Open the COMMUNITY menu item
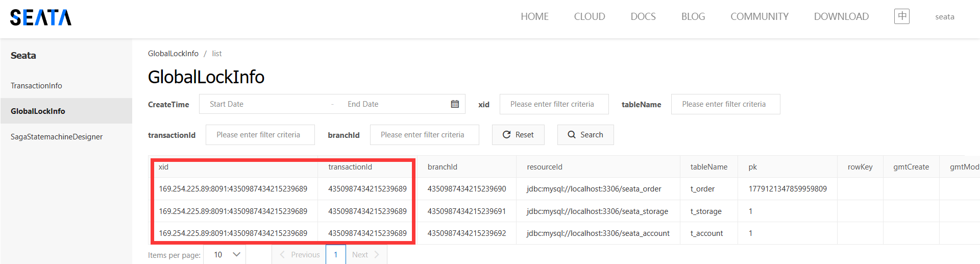 [x=759, y=17]
